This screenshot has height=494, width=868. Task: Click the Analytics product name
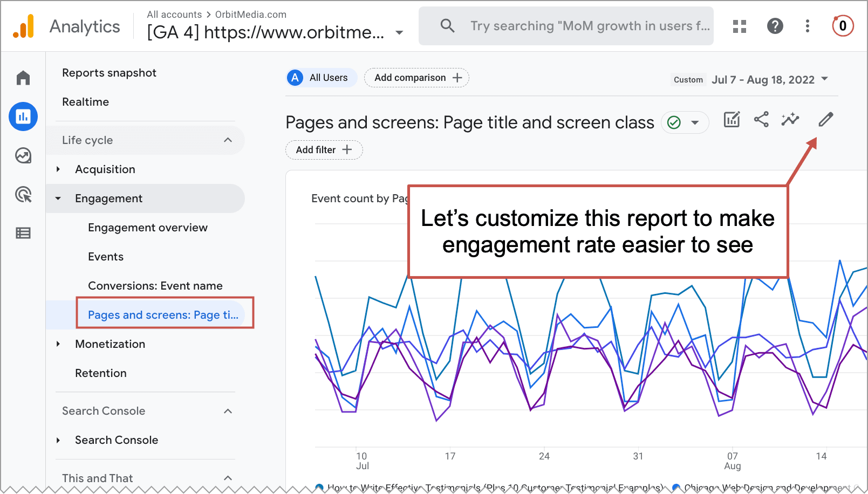pos(85,26)
